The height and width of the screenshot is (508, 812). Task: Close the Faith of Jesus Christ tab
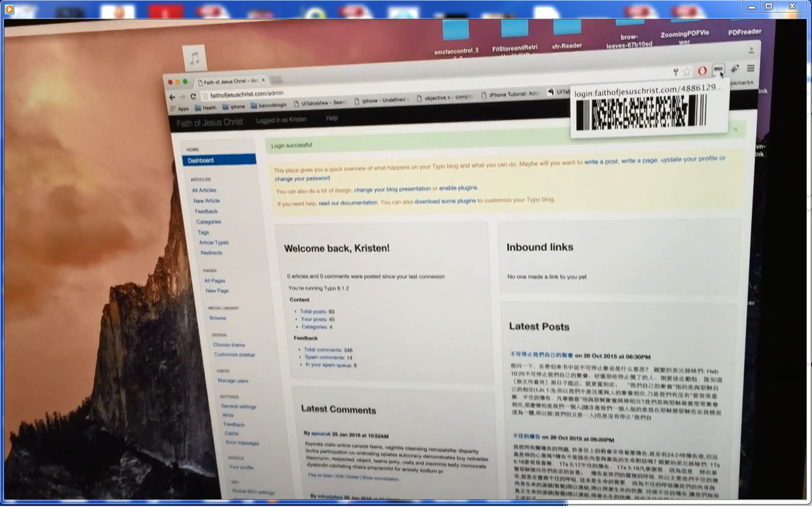pyautogui.click(x=263, y=80)
